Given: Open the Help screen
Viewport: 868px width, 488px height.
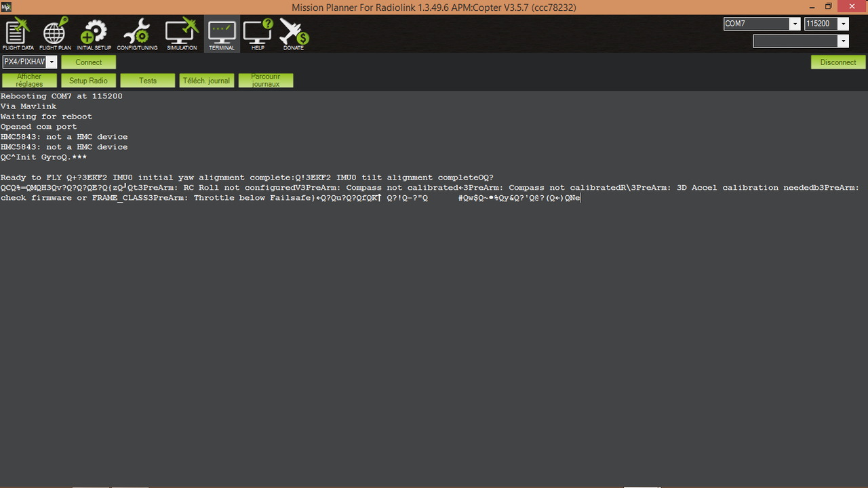Looking at the screenshot, I should coord(258,35).
